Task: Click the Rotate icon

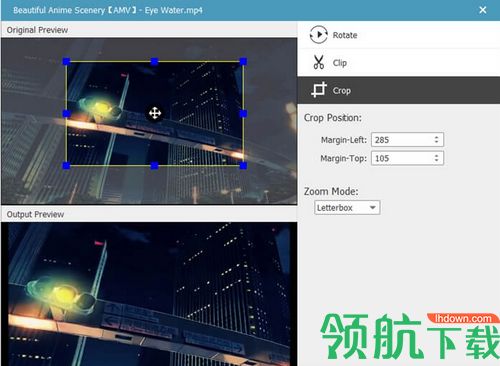Action: click(x=318, y=35)
